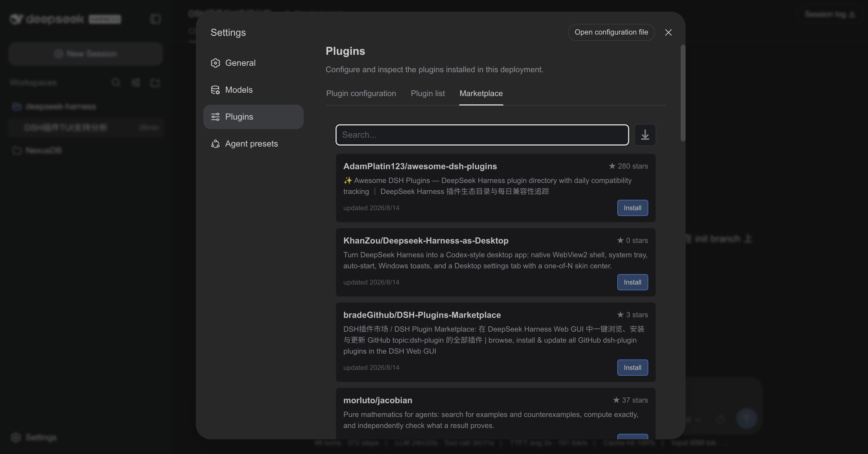Image resolution: width=868 pixels, height=454 pixels.
Task: Click the "Configure and inspect the plugins" subtitle
Action: click(x=434, y=69)
